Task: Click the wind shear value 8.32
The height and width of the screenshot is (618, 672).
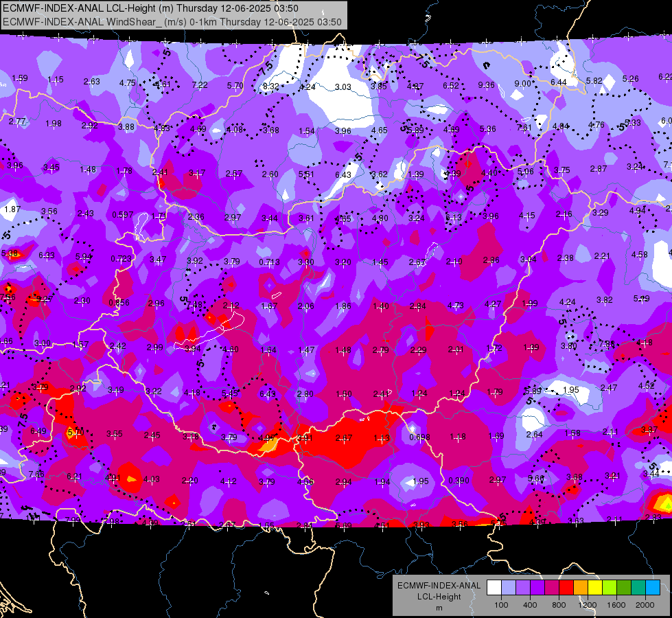Action: pyautogui.click(x=271, y=87)
